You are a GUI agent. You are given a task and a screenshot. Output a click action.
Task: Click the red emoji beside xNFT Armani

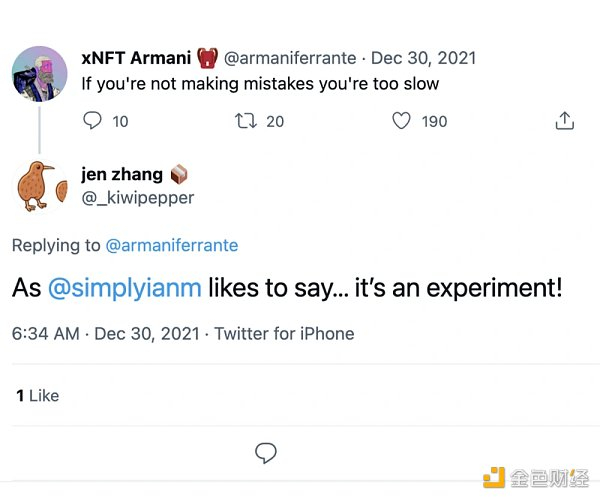pyautogui.click(x=208, y=57)
